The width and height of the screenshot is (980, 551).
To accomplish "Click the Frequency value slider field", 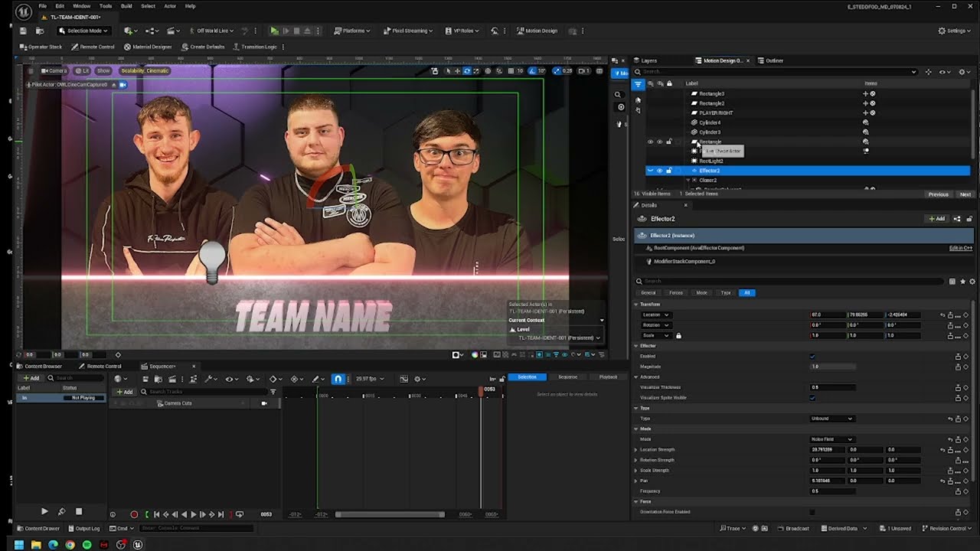I will 832,491.
